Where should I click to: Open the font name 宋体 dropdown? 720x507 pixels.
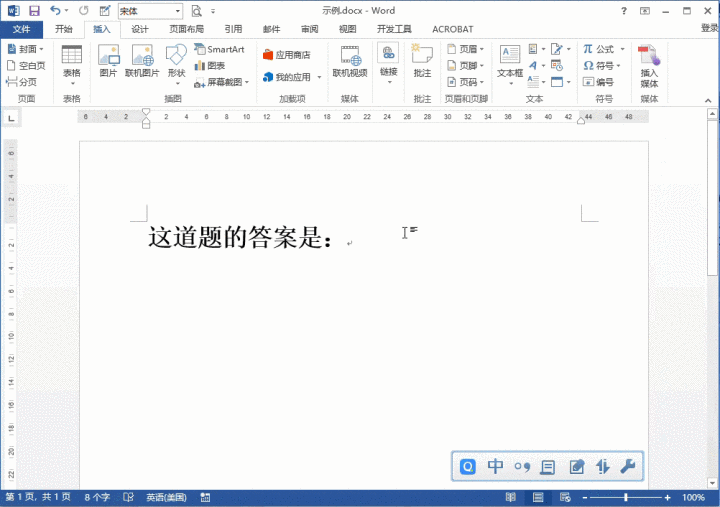click(177, 11)
